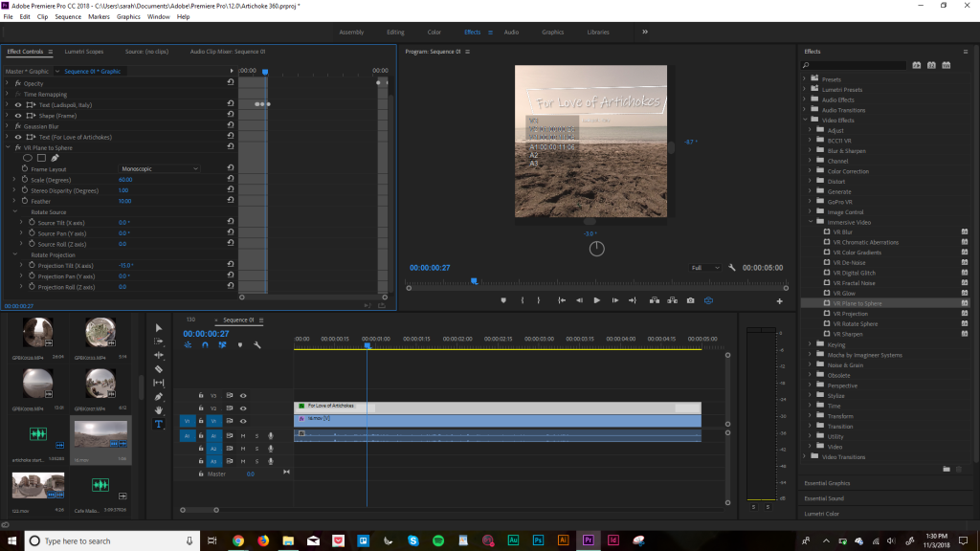Create 4-point polygon mask for VR Plane to Sphere

pyautogui.click(x=41, y=158)
